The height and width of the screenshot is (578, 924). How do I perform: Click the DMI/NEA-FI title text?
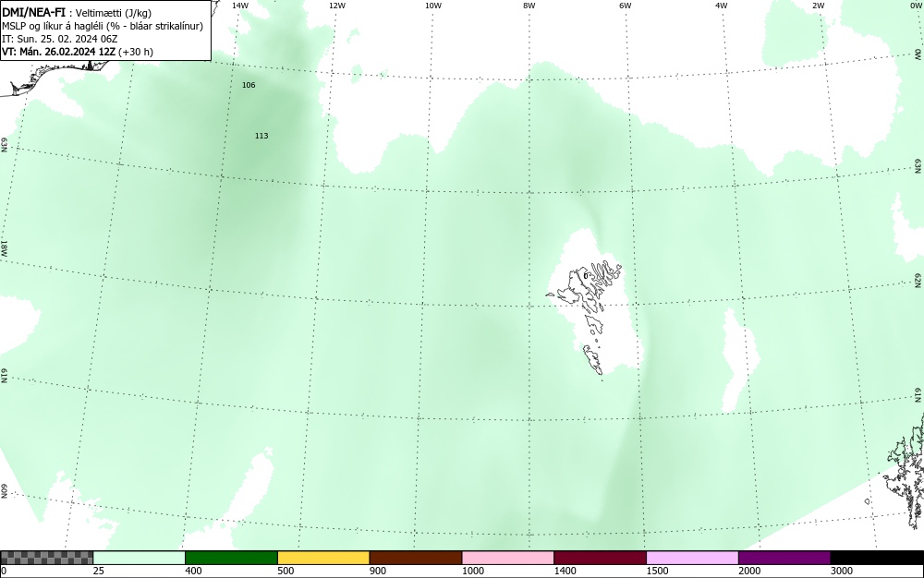33,12
